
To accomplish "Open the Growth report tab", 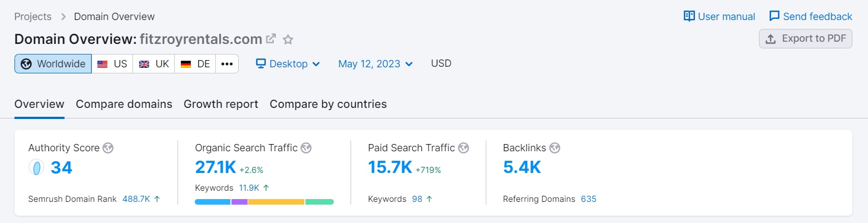I will click(221, 104).
